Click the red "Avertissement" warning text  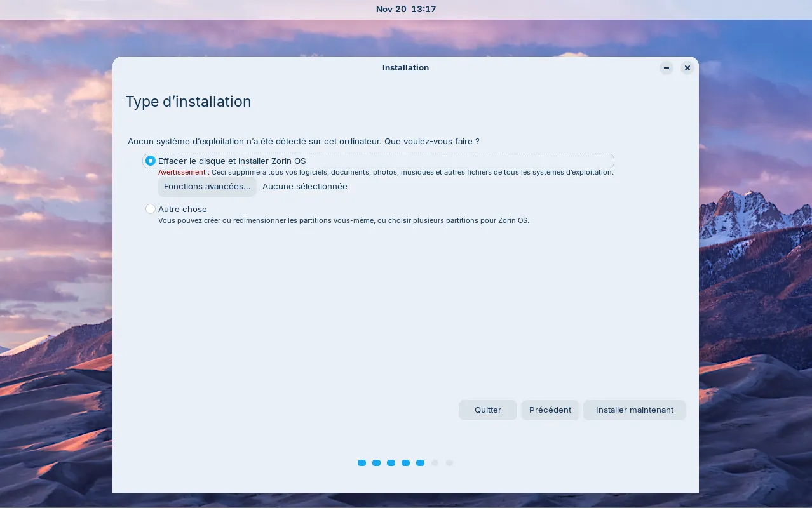click(182, 172)
